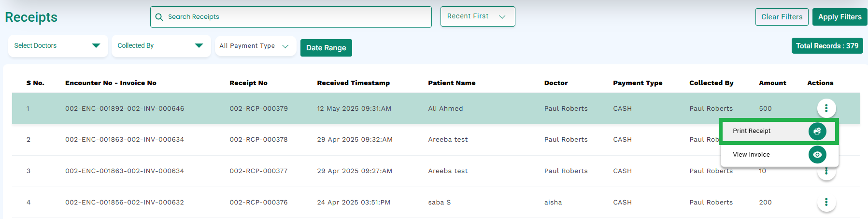
Task: Click the magnifier icon in search box
Action: (x=159, y=17)
